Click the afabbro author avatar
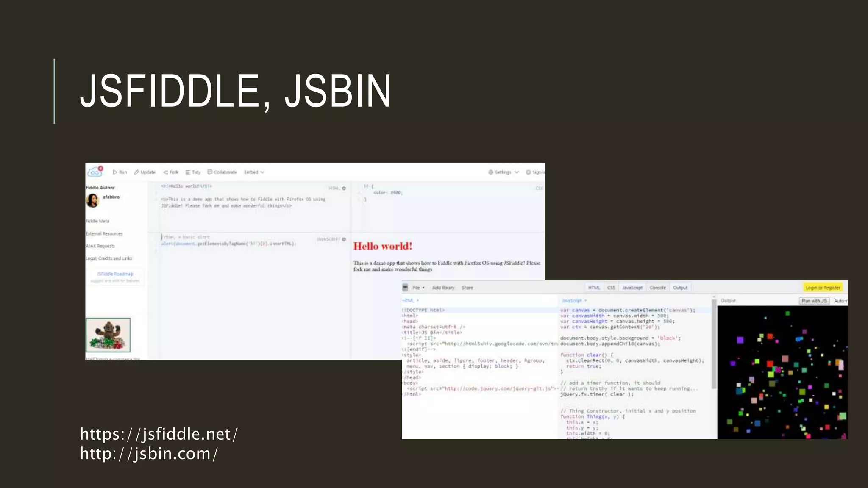 pyautogui.click(x=93, y=200)
